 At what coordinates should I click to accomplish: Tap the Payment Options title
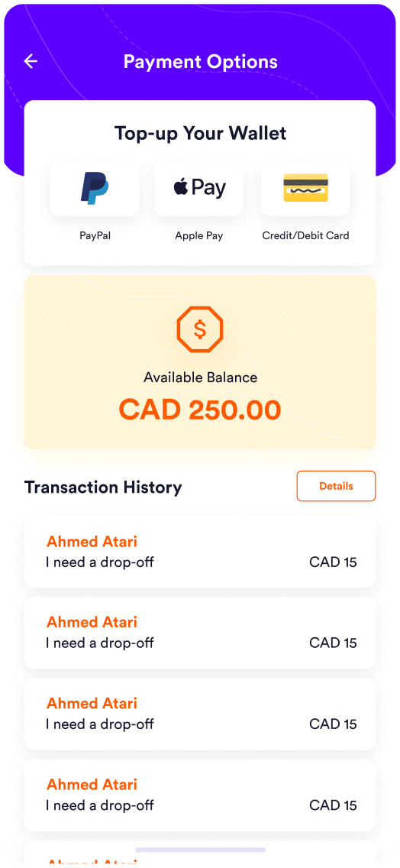point(200,61)
